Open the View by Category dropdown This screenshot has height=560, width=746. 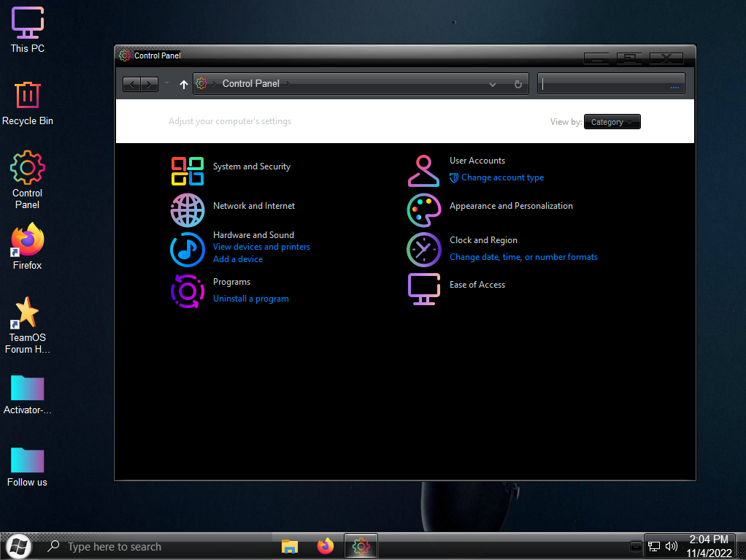[x=612, y=122]
